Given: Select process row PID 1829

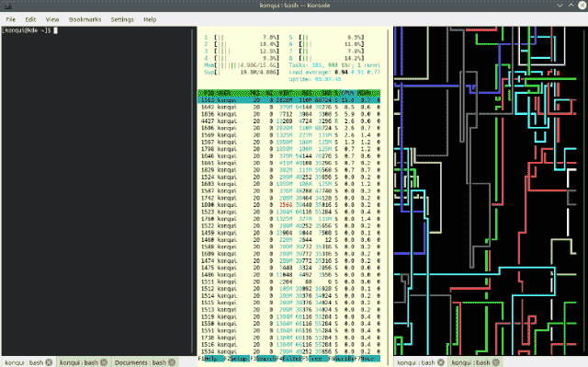Looking at the screenshot, I should pos(289,170).
